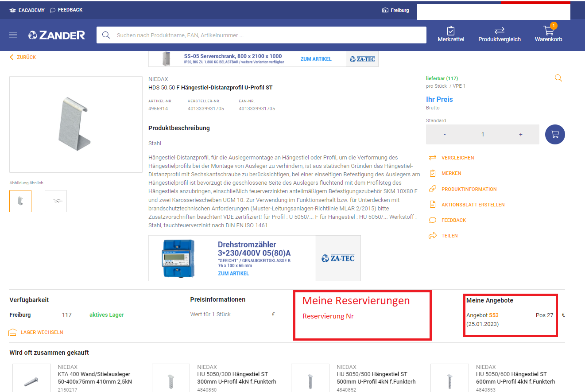Focus the product search field
Screen dimensions: 585x392
pos(261,35)
